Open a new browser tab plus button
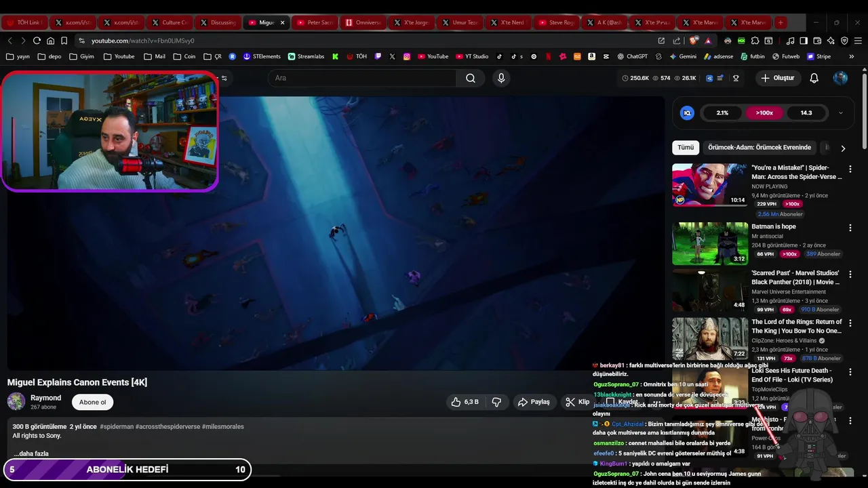 pos(781,22)
